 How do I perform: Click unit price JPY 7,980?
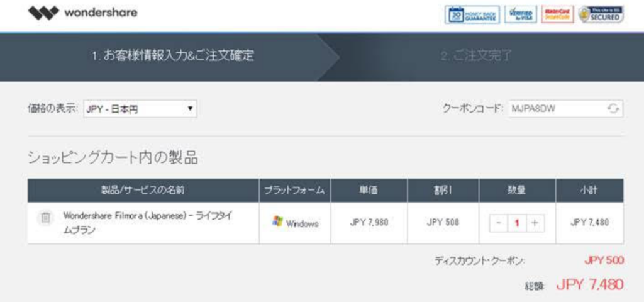(x=369, y=223)
